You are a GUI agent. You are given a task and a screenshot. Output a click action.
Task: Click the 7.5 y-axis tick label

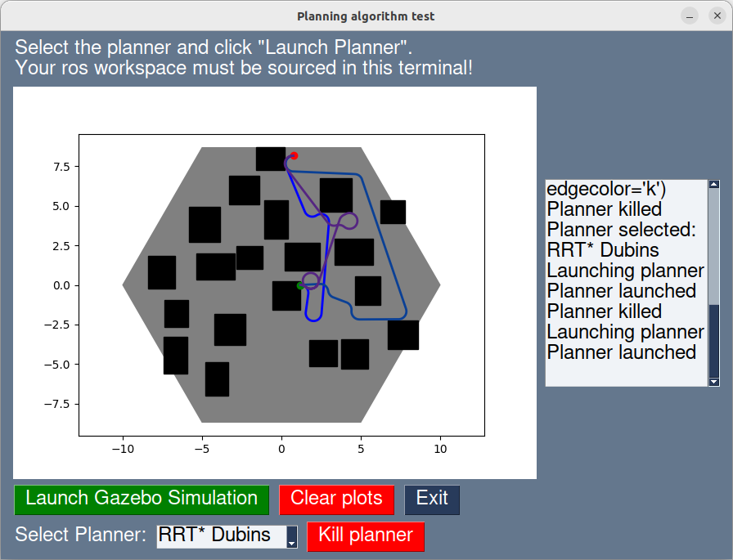(x=61, y=167)
